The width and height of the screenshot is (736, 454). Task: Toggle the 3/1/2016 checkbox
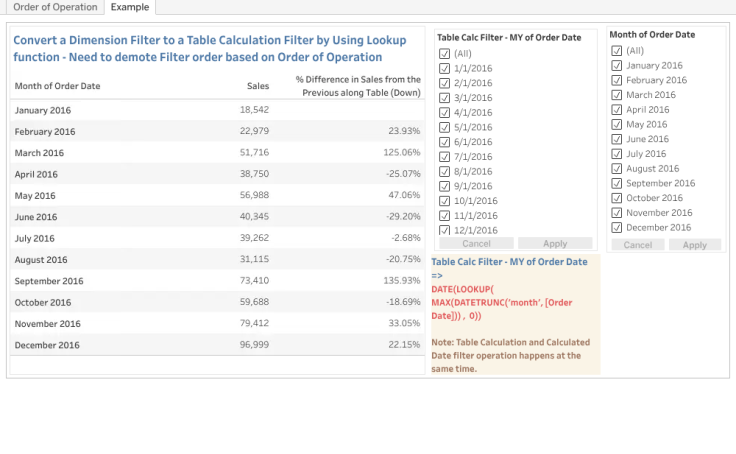tap(444, 98)
